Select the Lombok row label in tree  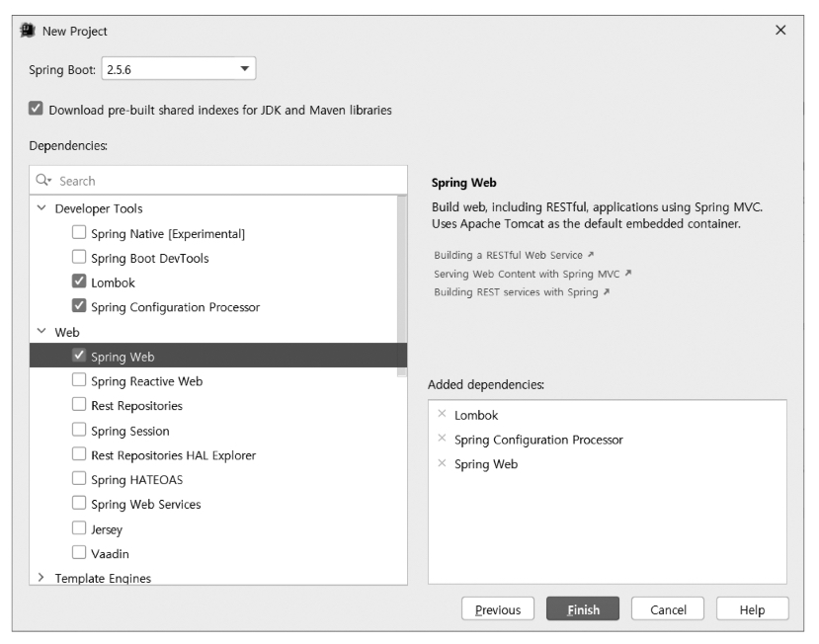[x=113, y=282]
